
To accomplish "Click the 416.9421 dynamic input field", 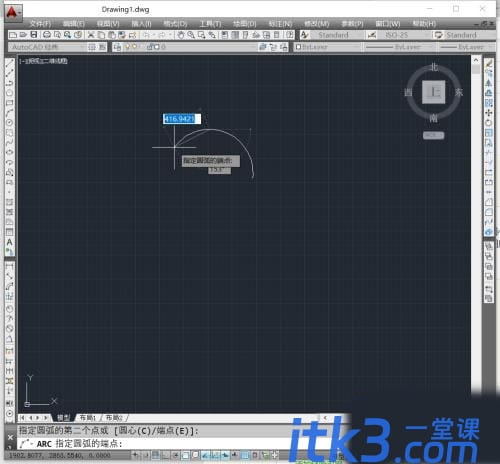I will click(182, 119).
